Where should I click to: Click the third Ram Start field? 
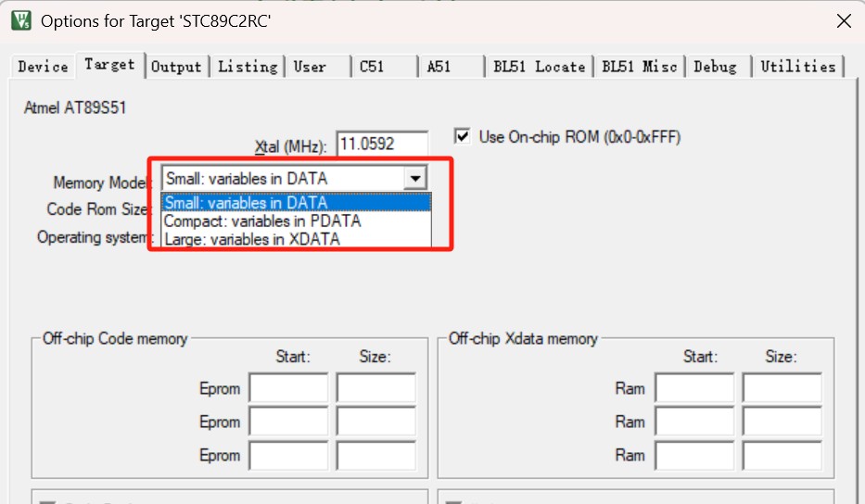tap(694, 456)
